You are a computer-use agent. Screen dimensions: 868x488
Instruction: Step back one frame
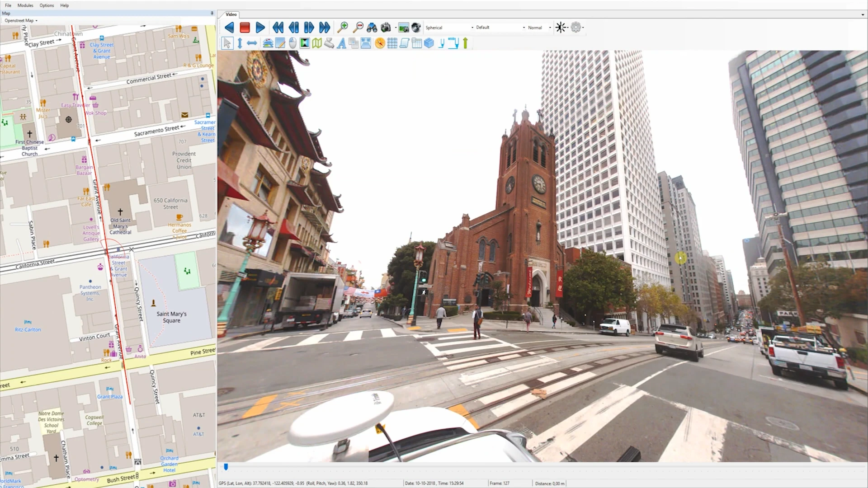coord(294,28)
